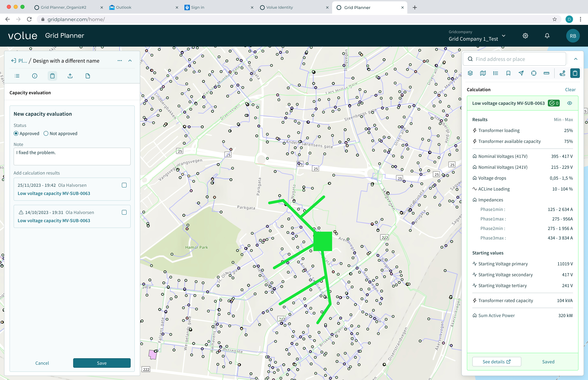Screen dimensions: 588x380
Task: Save the capacity evaluation
Action: [x=102, y=363]
